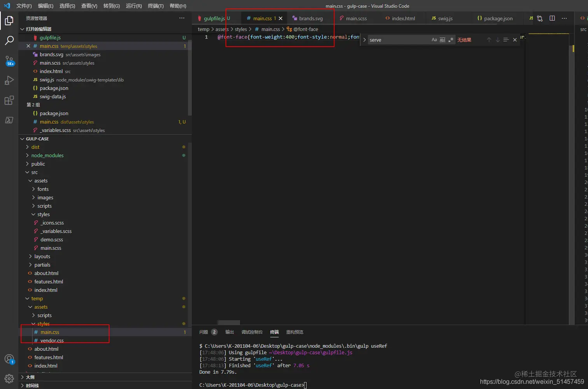Close the main.css editor tab
This screenshot has height=389, width=588.
281,18
